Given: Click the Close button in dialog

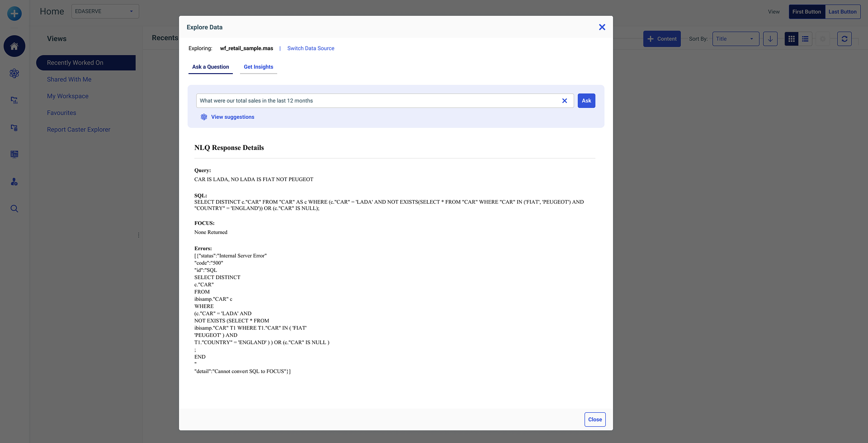Looking at the screenshot, I should 595,420.
